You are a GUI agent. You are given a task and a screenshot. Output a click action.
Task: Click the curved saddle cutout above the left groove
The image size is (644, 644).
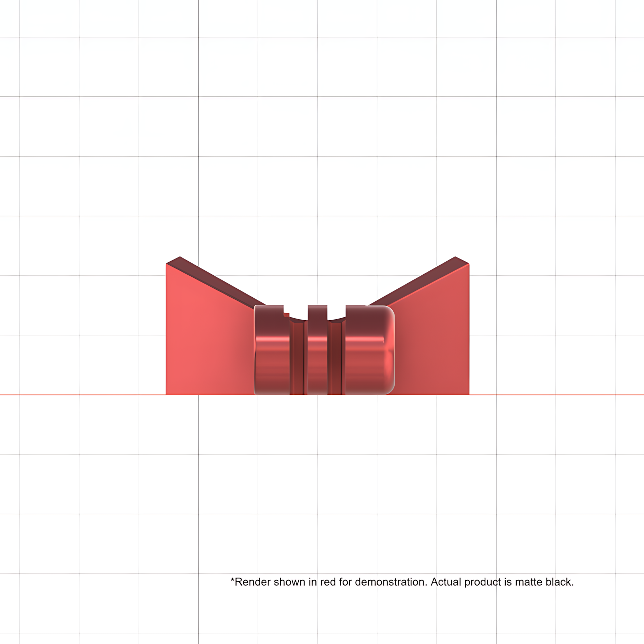tap(299, 318)
